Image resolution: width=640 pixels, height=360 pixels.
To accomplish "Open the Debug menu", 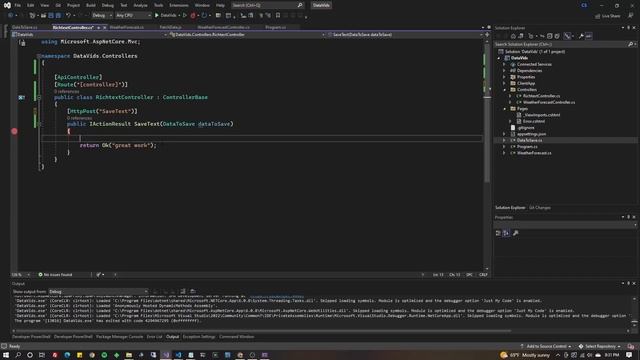I will (108, 5).
